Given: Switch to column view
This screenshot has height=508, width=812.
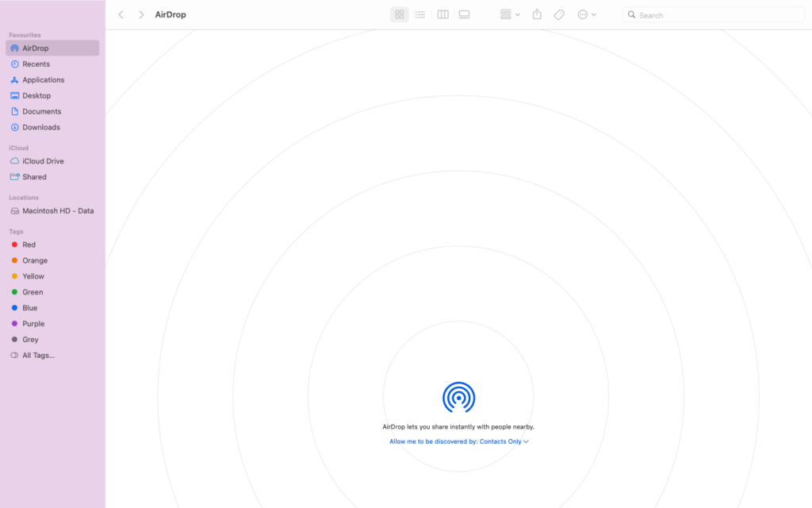Looking at the screenshot, I should point(442,14).
